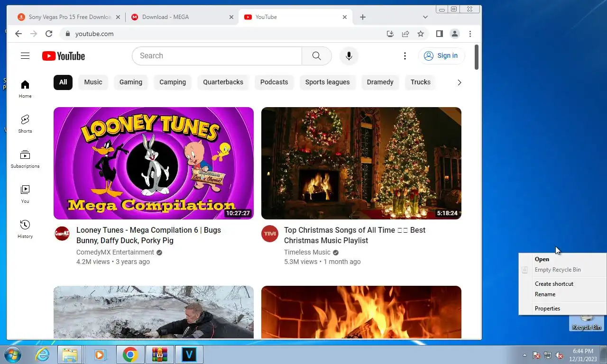Open the YouTube guide hamburger menu
607x364 pixels.
25,56
